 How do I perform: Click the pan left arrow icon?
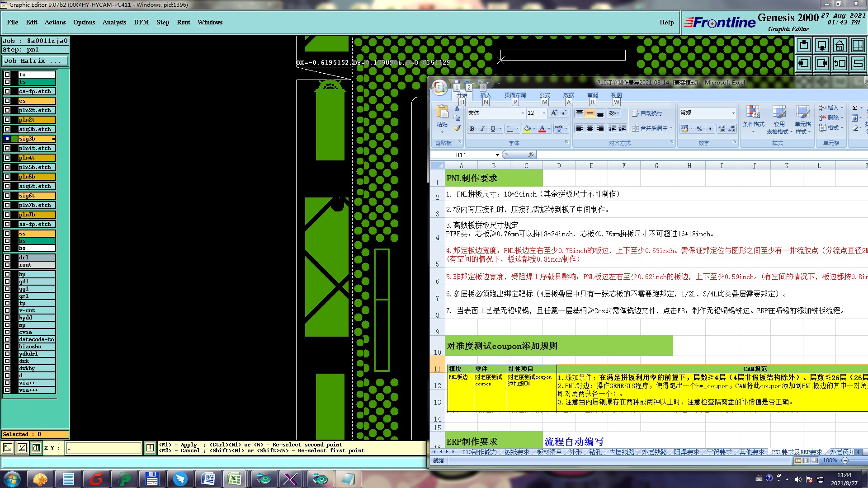[804, 63]
